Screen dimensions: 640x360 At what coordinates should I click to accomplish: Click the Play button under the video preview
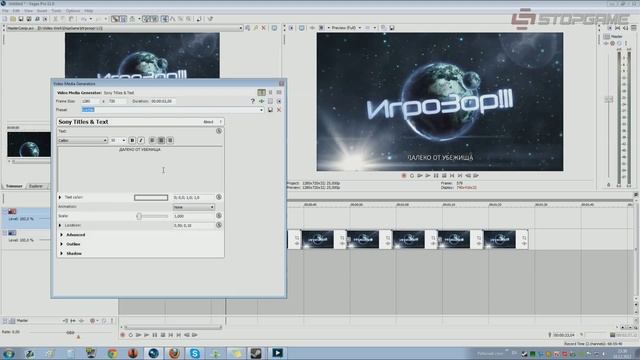tap(428, 176)
